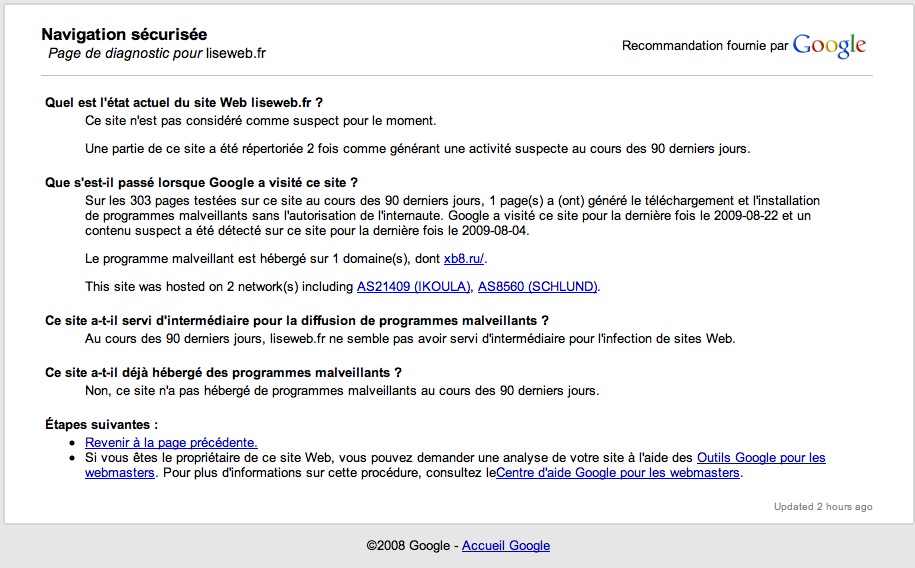Open the AS21409 (IKOULA) network link
The image size is (915, 568).
click(414, 287)
